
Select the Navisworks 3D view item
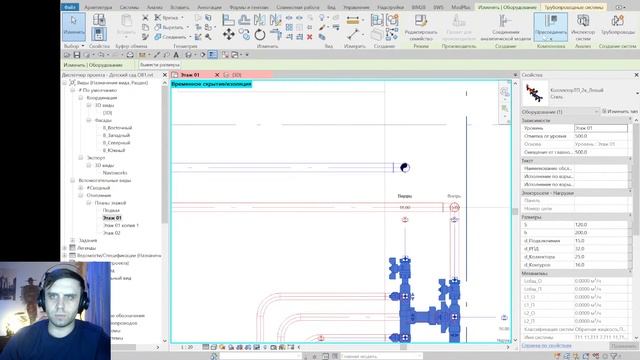115,173
